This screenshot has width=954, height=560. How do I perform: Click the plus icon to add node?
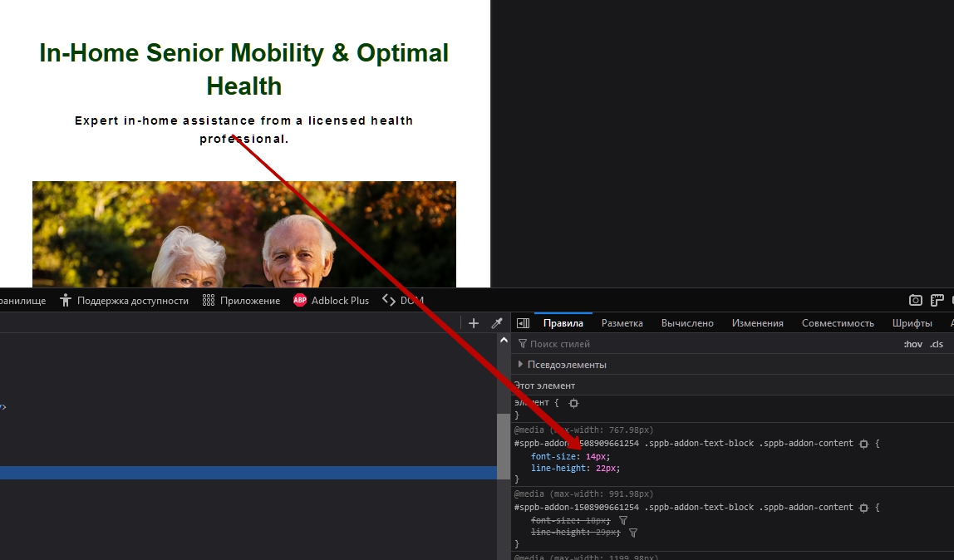click(x=474, y=323)
